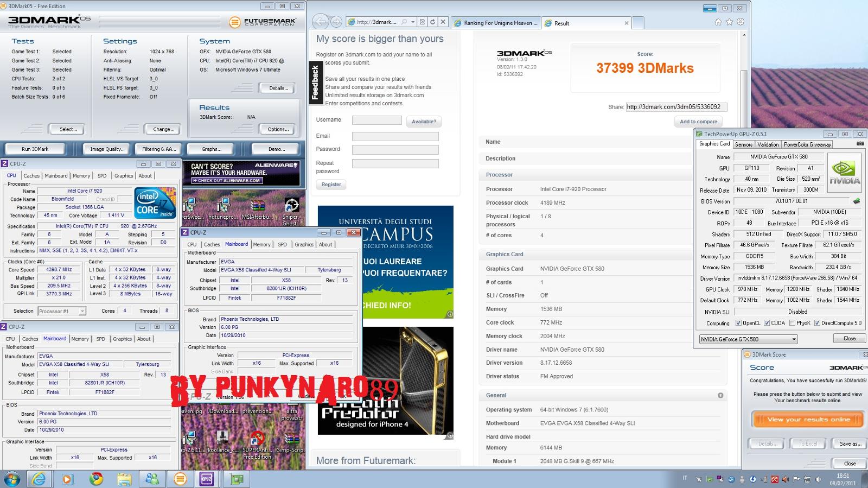Switch to GPU-Z graphics card taskbar icon

pyautogui.click(x=237, y=479)
